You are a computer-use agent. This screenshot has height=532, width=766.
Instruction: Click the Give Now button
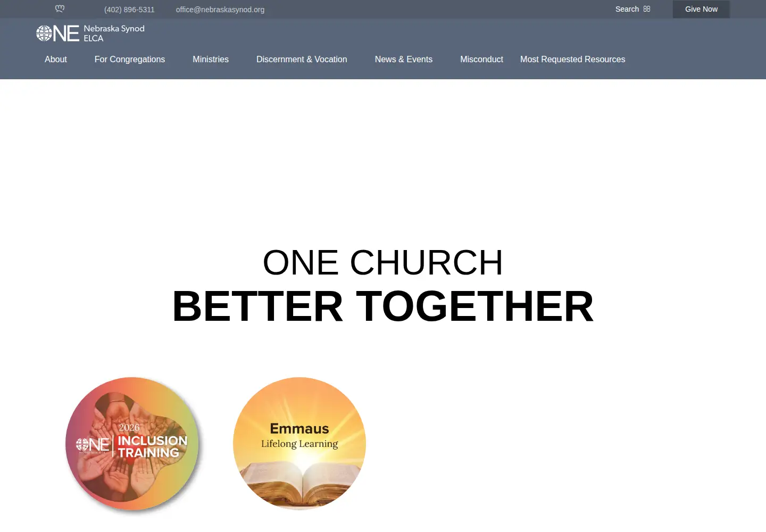[701, 9]
